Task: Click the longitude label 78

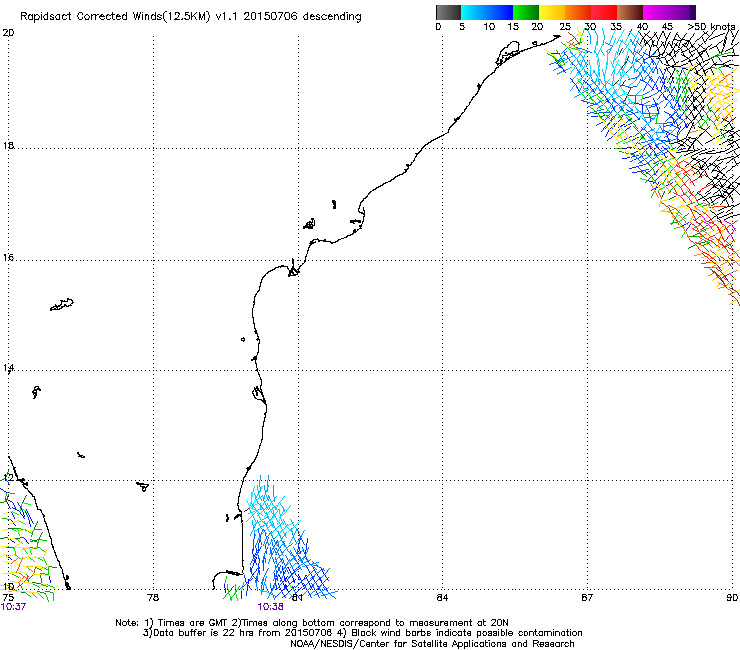Action: [x=153, y=598]
